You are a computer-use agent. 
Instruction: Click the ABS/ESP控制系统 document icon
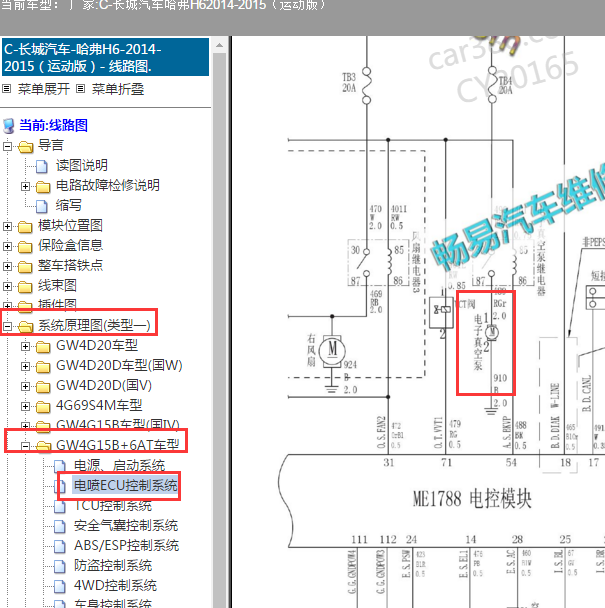59,546
